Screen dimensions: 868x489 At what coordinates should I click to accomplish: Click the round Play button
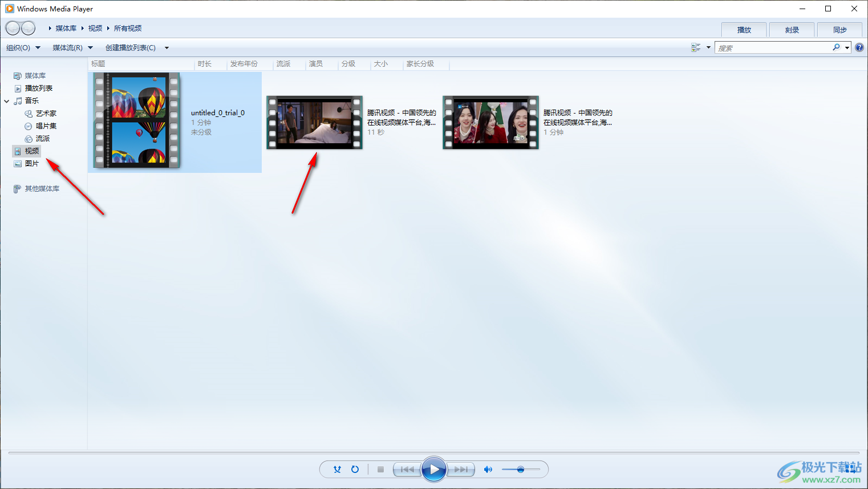(x=434, y=470)
